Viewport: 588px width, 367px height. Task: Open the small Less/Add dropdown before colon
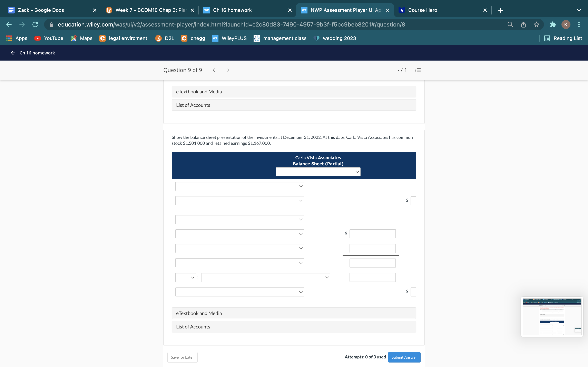click(186, 277)
